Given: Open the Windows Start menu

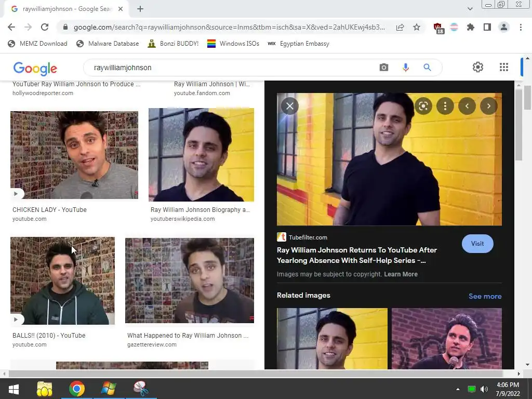Looking at the screenshot, I should tap(14, 389).
